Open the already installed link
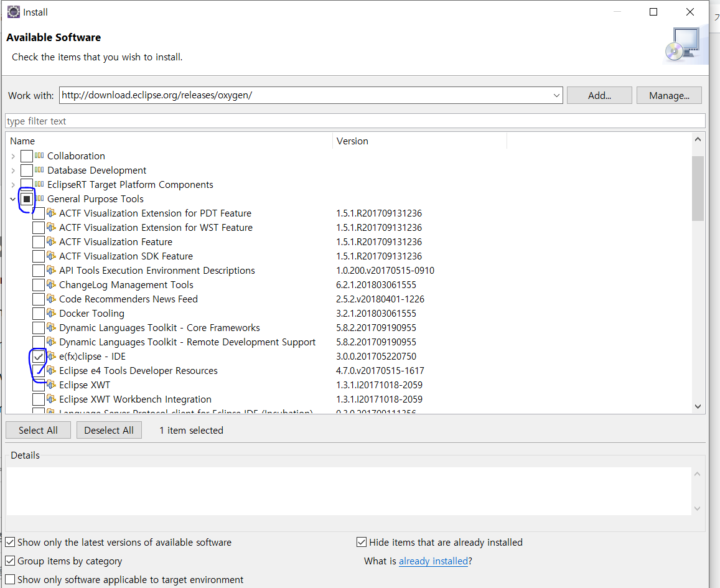The width and height of the screenshot is (720, 588). coord(433,561)
